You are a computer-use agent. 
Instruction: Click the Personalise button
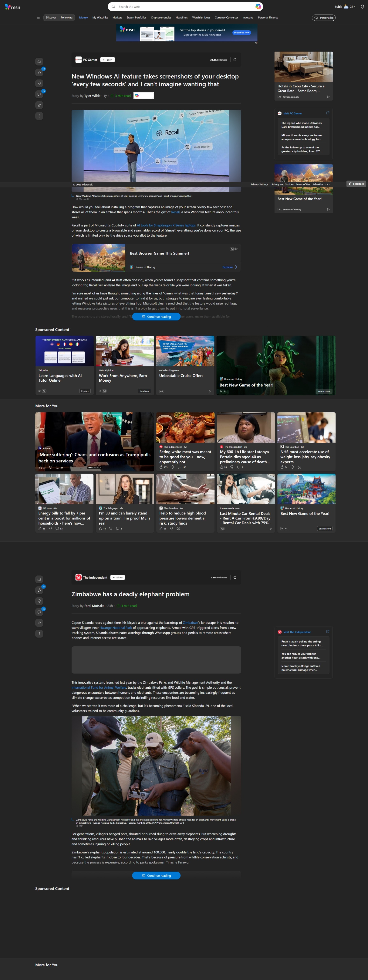point(324,18)
